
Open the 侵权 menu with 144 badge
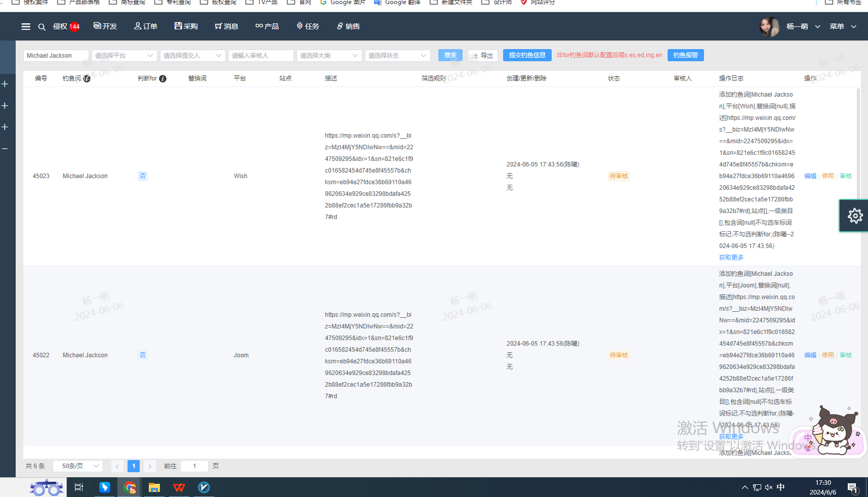click(x=66, y=26)
